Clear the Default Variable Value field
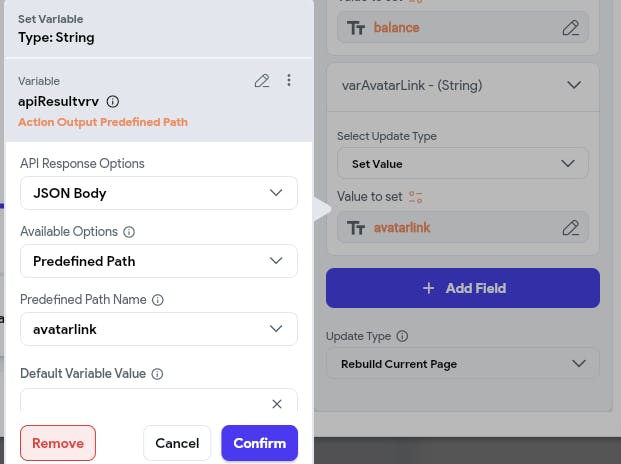This screenshot has height=464, width=621. tap(277, 403)
